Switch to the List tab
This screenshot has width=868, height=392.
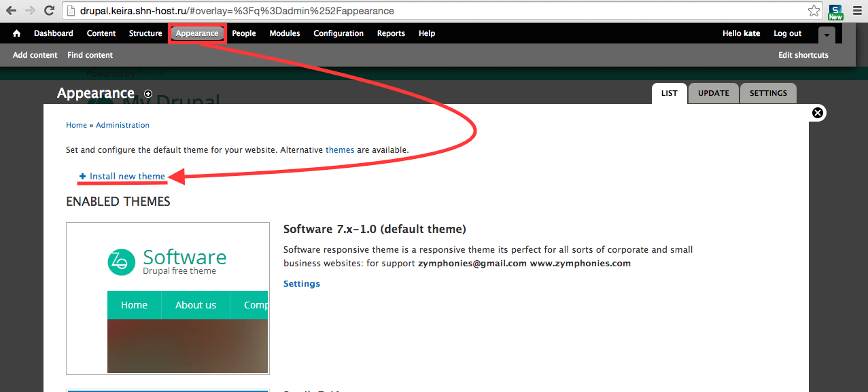[670, 94]
